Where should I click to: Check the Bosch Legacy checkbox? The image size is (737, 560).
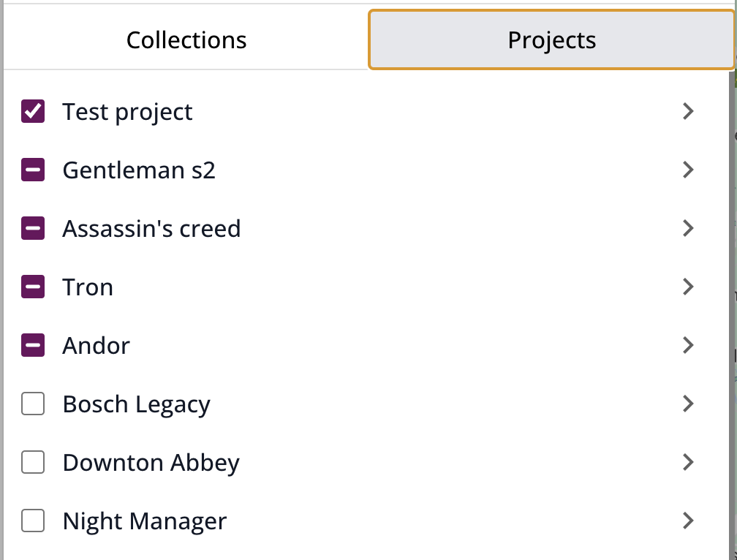click(x=33, y=404)
